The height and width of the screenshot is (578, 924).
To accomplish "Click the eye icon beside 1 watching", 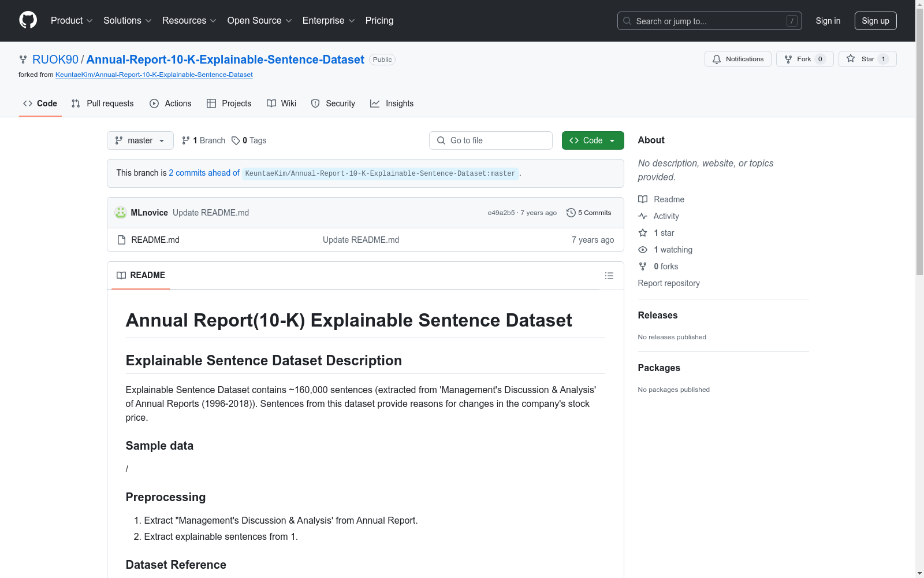I will point(643,250).
